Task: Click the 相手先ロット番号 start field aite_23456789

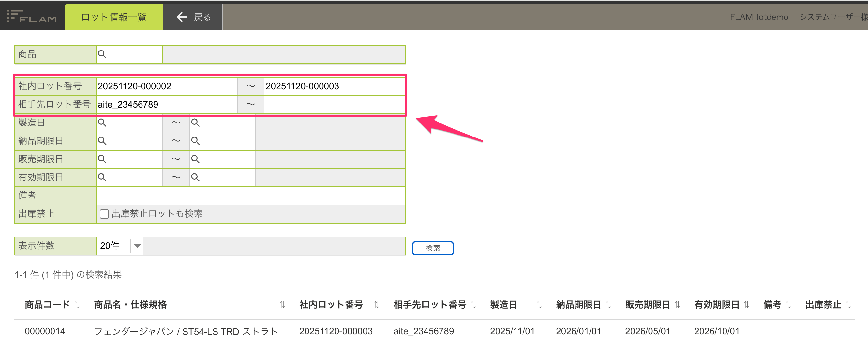Action: point(167,104)
